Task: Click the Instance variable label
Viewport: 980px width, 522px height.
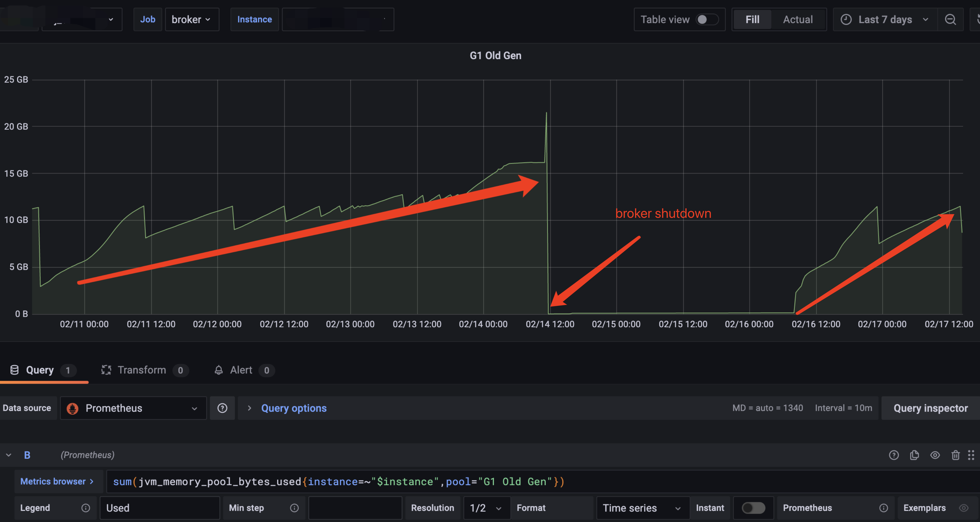Action: point(254,19)
